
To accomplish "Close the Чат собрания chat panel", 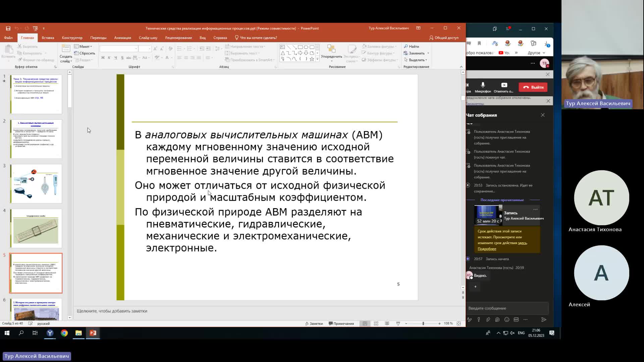I will (x=543, y=115).
